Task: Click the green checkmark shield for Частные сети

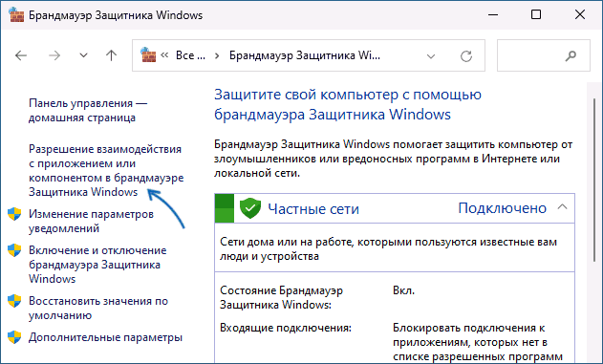Action: pos(250,208)
